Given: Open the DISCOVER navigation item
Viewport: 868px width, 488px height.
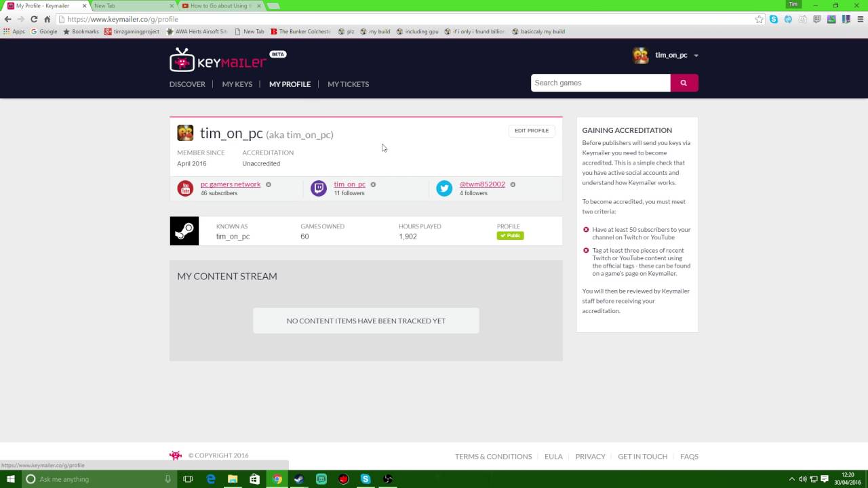Looking at the screenshot, I should point(187,84).
